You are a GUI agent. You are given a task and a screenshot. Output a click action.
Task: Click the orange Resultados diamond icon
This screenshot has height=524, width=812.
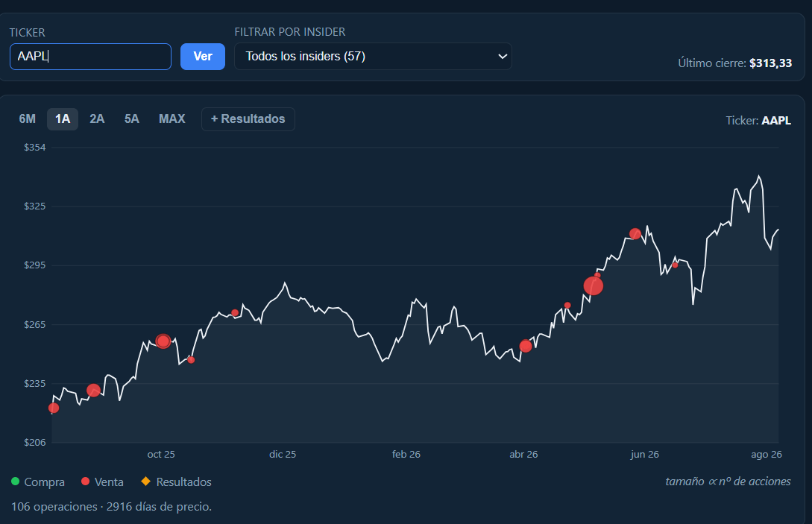click(x=146, y=482)
